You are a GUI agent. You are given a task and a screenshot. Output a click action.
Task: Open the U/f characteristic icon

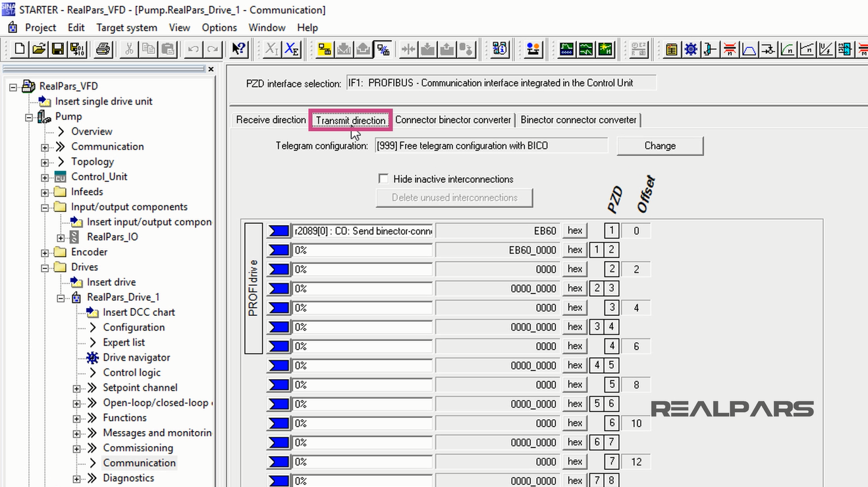pos(826,49)
